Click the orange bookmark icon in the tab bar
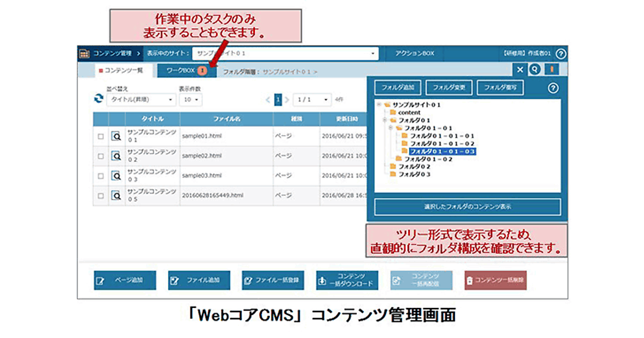This screenshot has width=644, height=338. click(x=551, y=70)
